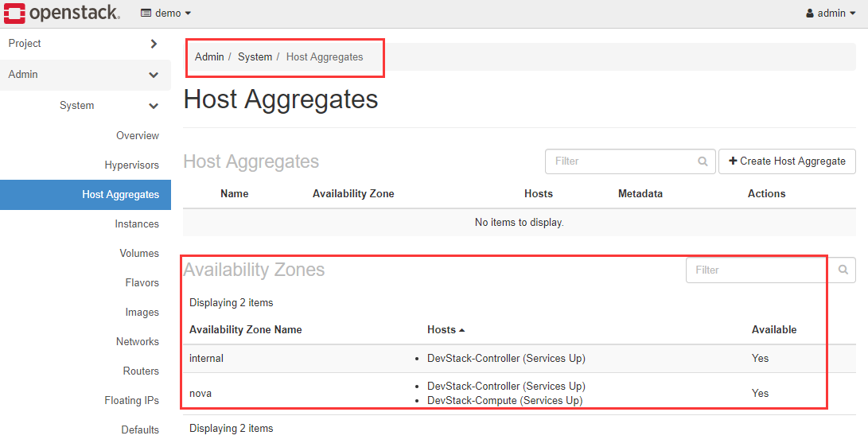The height and width of the screenshot is (447, 868).
Task: Open the admin user menu
Action: click(x=831, y=13)
